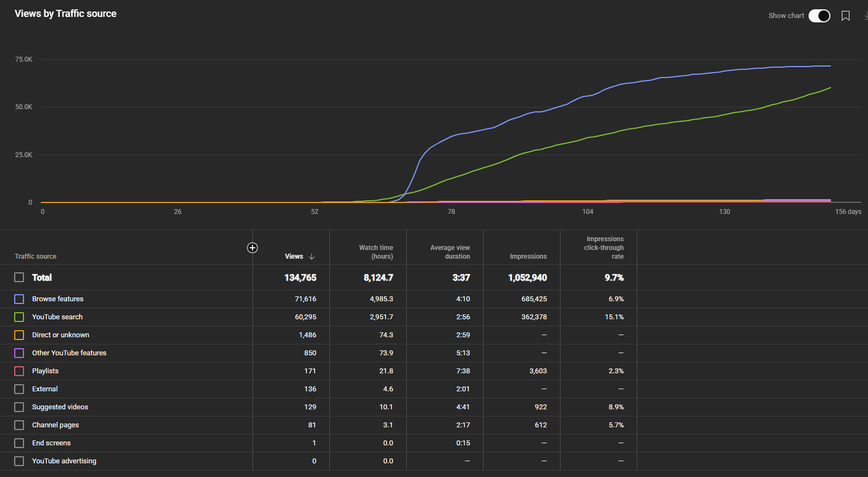Viewport: 868px width, 477px height.
Task: Click the Views sort descending arrow
Action: pos(312,257)
